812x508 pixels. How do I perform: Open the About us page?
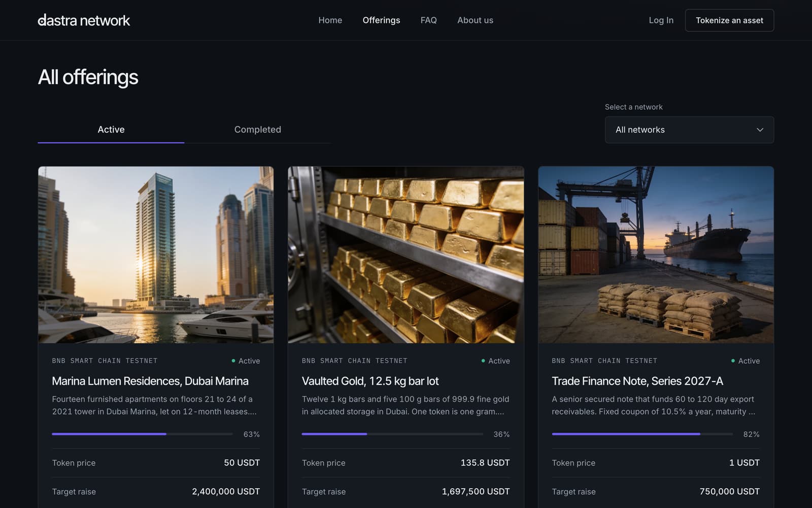click(475, 20)
